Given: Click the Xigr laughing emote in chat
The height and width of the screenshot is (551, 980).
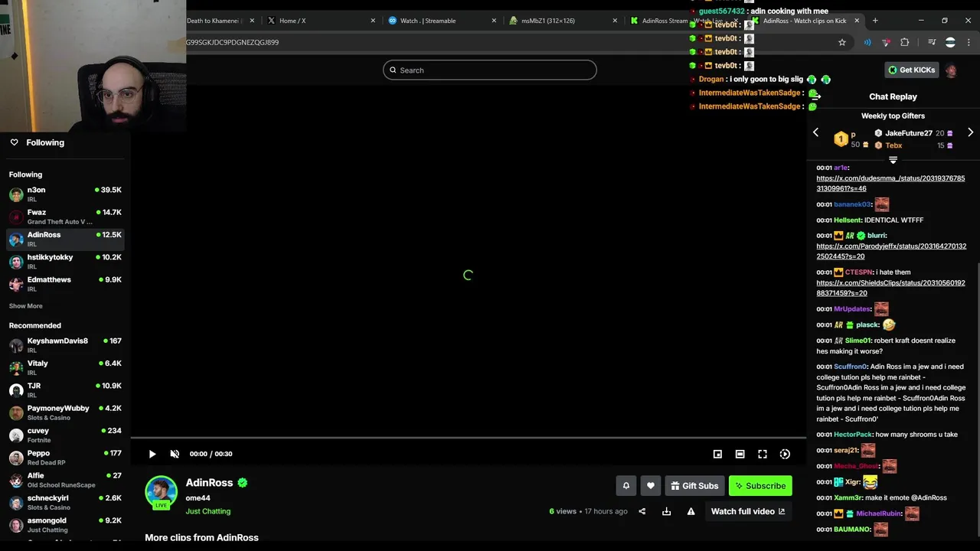Looking at the screenshot, I should click(x=870, y=482).
